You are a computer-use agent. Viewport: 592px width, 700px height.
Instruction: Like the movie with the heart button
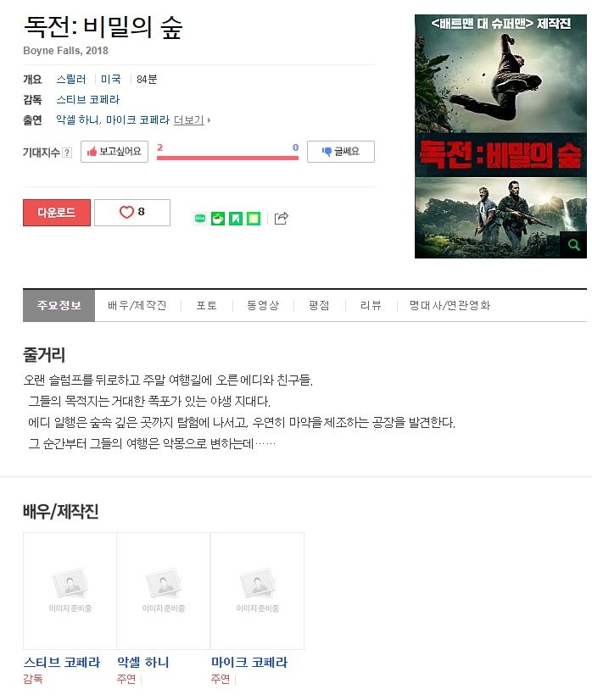pyautogui.click(x=132, y=212)
